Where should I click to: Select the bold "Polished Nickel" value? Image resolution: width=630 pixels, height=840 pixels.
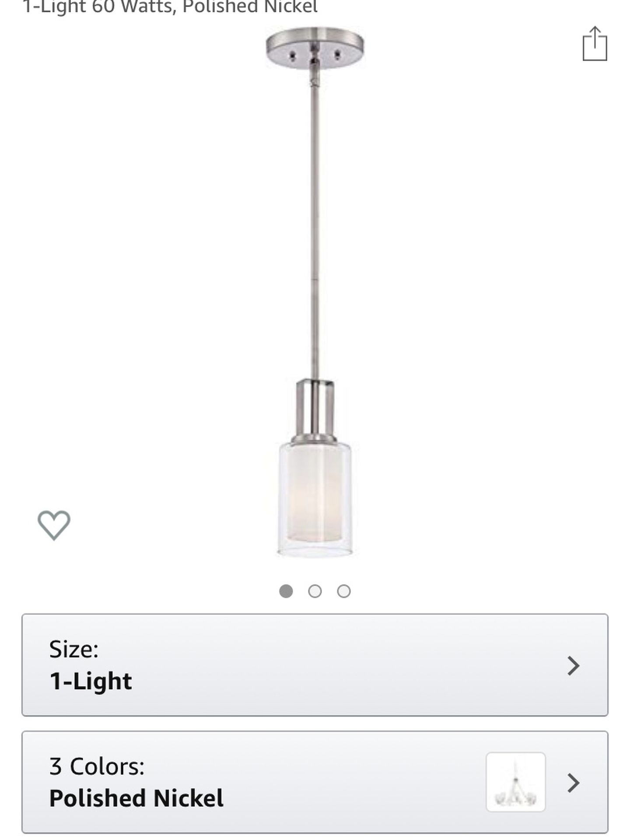coord(136,798)
